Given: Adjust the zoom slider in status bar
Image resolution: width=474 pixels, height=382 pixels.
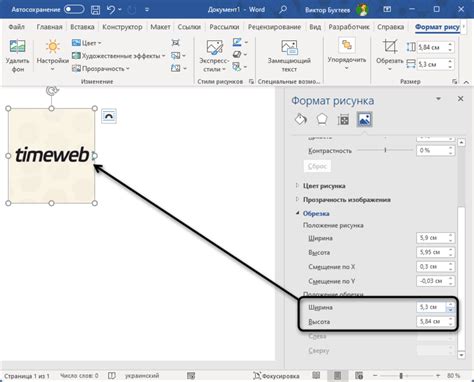Looking at the screenshot, I should click(401, 376).
